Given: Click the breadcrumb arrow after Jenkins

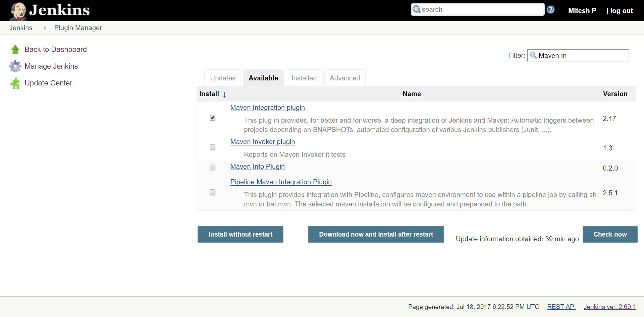Looking at the screenshot, I should pos(45,28).
